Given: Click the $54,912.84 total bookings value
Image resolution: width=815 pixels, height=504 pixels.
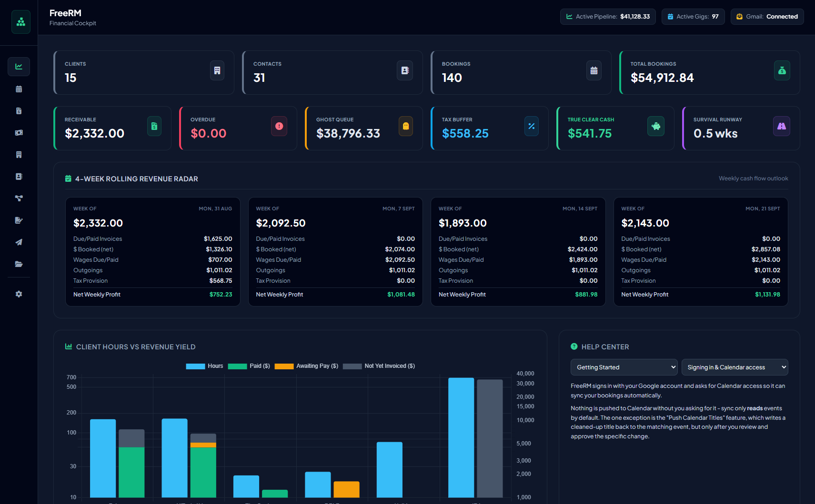Looking at the screenshot, I should click(662, 78).
